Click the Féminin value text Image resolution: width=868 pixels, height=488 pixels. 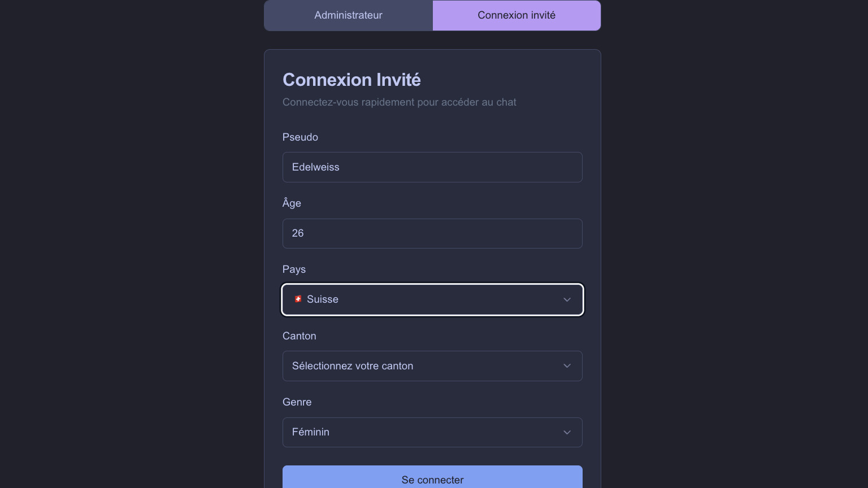(310, 432)
